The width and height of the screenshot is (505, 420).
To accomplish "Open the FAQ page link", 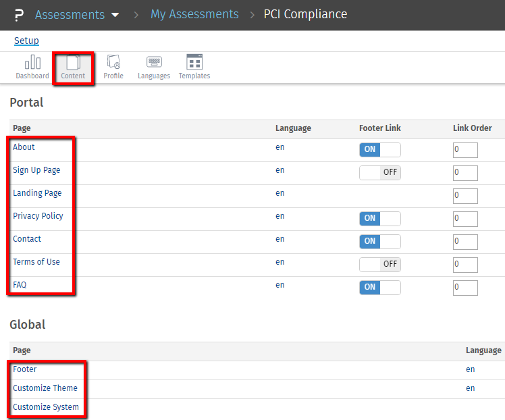I will coord(20,285).
